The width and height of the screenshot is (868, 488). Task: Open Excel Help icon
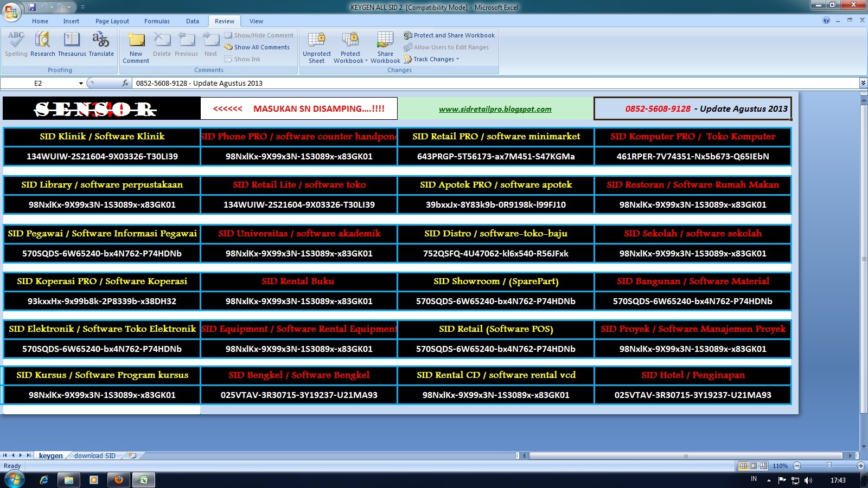826,21
